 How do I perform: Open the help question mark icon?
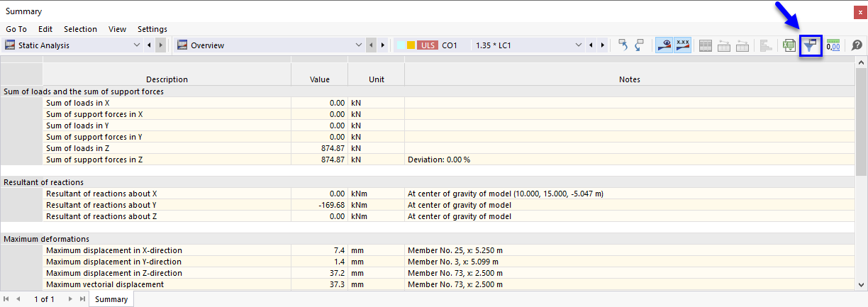tap(857, 45)
